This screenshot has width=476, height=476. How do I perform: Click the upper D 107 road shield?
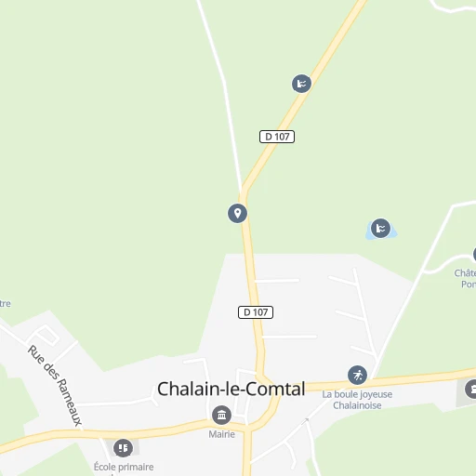[277, 137]
